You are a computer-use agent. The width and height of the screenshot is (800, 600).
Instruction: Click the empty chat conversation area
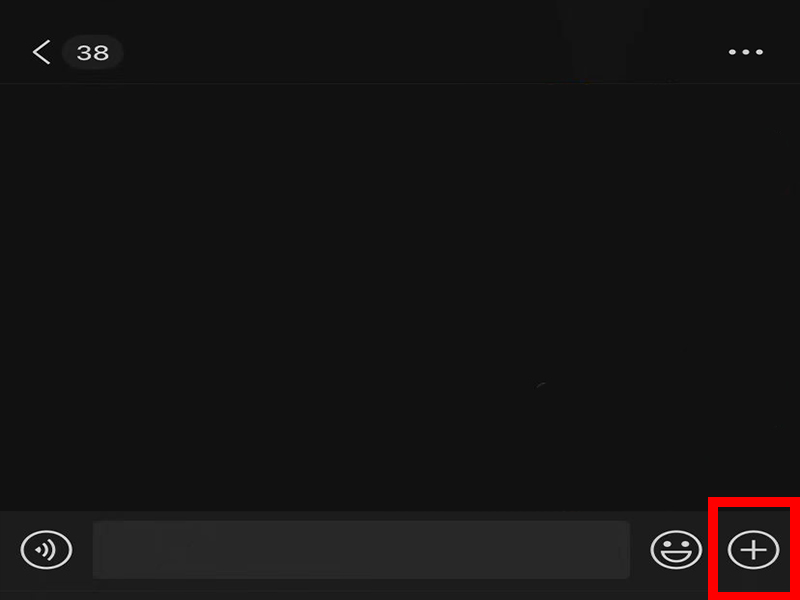tap(400, 296)
